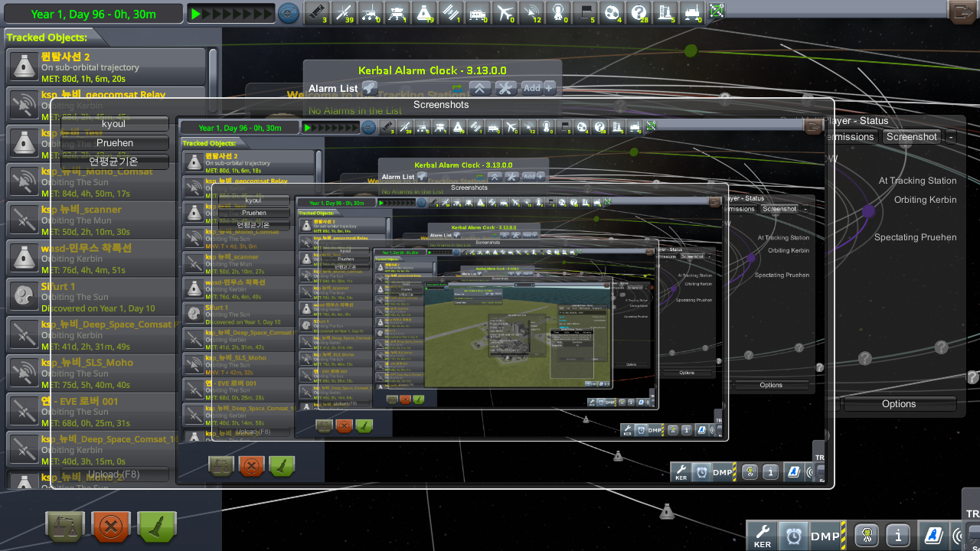Click the Pruehen player button

[x=115, y=142]
